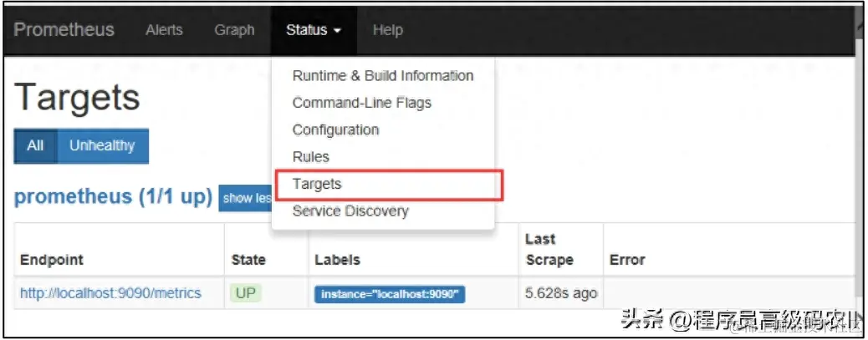Go to the Alerts page
The width and height of the screenshot is (868, 340).
tap(165, 30)
